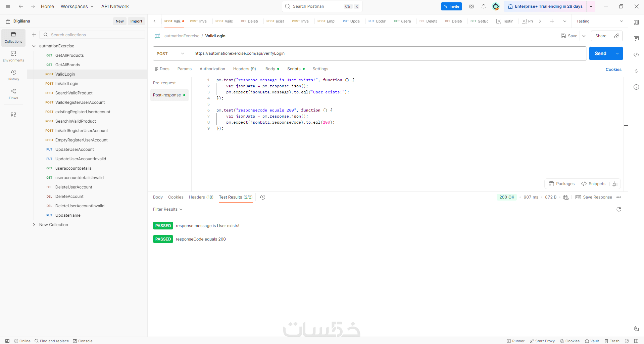This screenshot has width=644, height=344.
Task: Toggle the two-pane layout icon in the status bar
Action: 636,341
